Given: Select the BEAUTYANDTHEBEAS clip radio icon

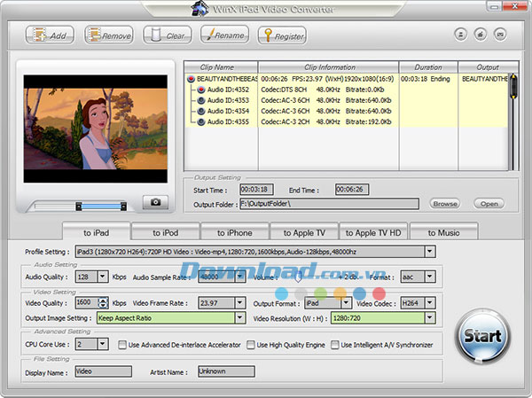Looking at the screenshot, I should tap(191, 79).
